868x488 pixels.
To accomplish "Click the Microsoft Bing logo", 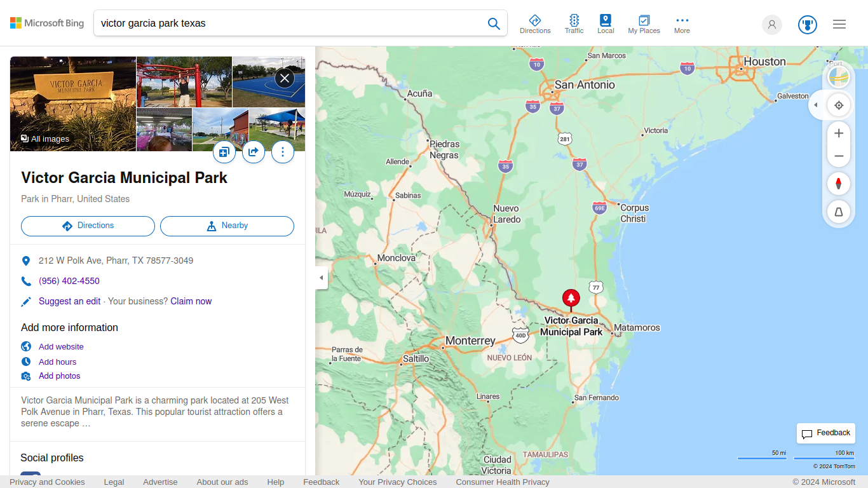I will click(x=47, y=23).
